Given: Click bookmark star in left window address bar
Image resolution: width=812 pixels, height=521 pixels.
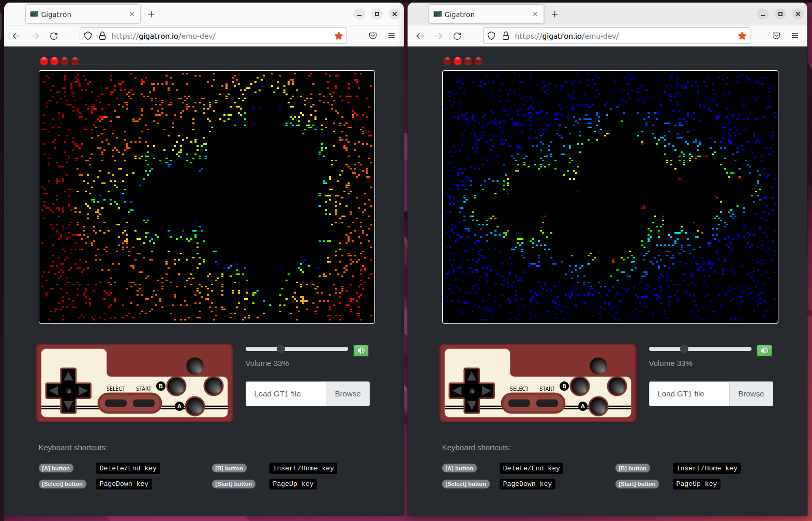Looking at the screenshot, I should click(x=339, y=36).
